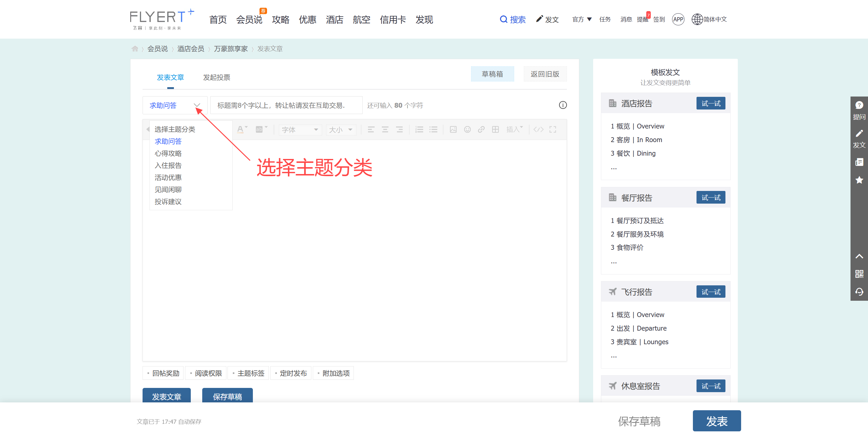Open customer service headset icon
The height and width of the screenshot is (441, 868).
tap(859, 292)
